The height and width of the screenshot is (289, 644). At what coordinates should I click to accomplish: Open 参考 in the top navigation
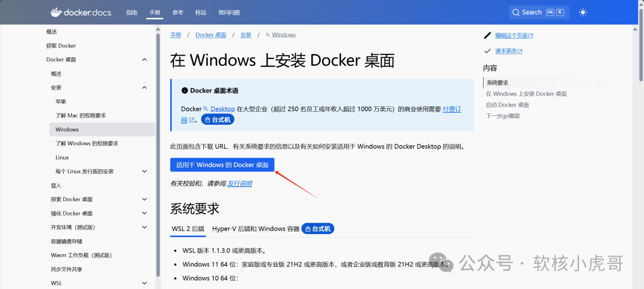click(x=178, y=13)
